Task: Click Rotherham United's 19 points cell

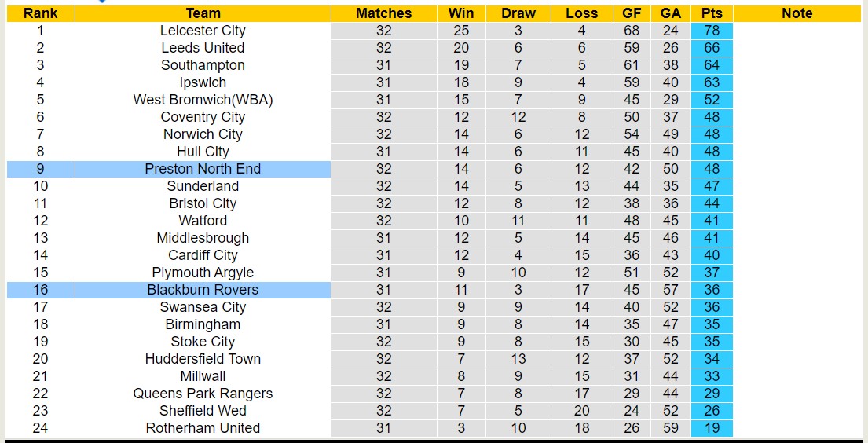Action: pos(712,428)
